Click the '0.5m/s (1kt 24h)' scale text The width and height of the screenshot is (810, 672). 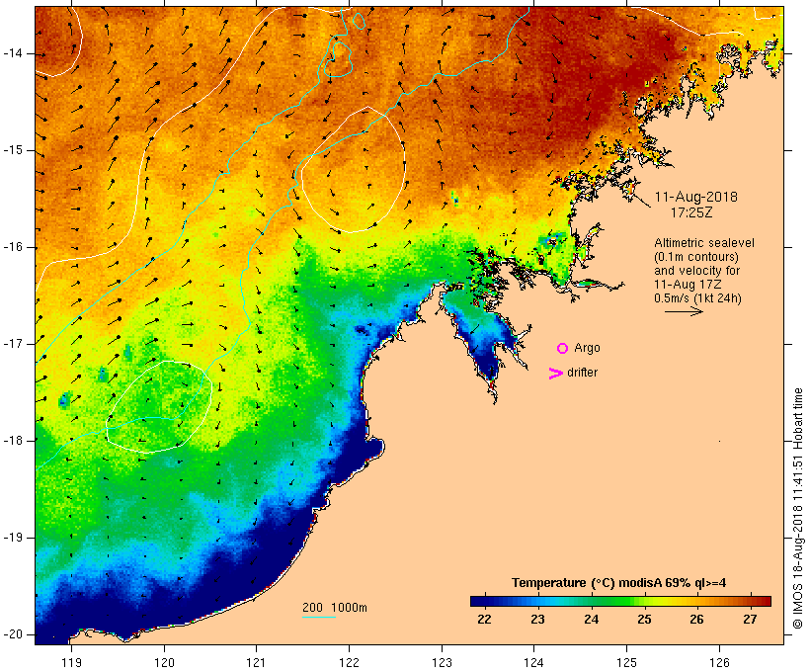tap(697, 298)
